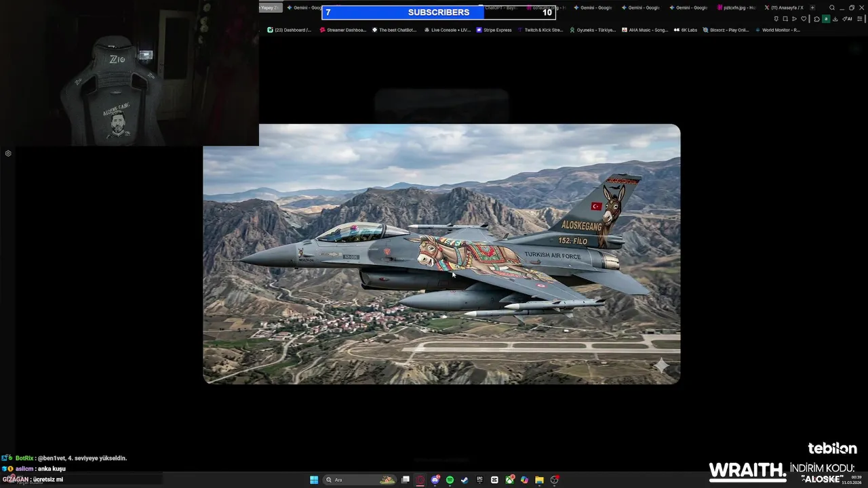The height and width of the screenshot is (488, 868).
Task: Open the browser downloads icon
Action: (x=835, y=19)
